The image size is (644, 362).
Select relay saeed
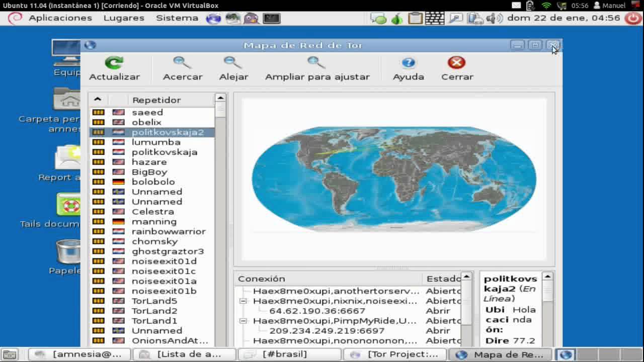152,112
